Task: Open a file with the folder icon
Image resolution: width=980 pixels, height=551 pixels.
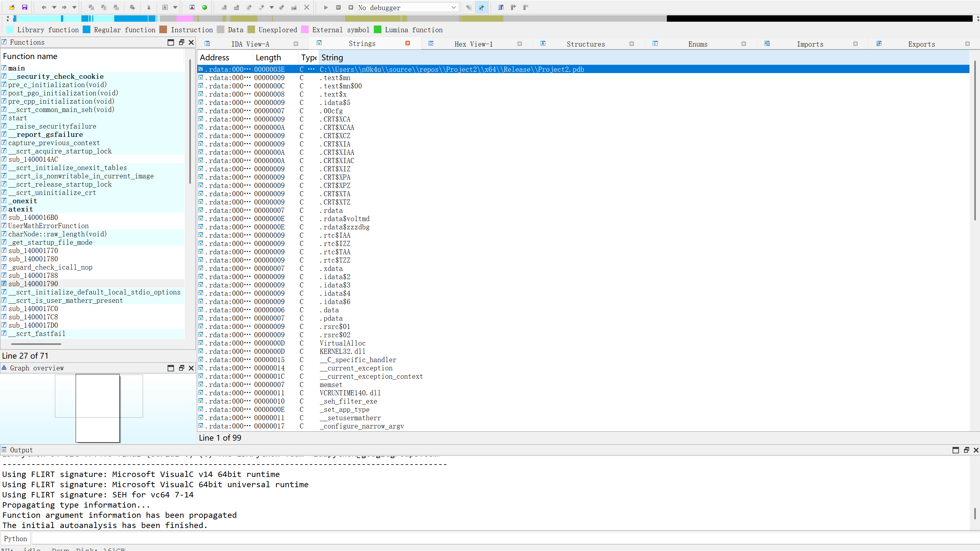Action: click(12, 7)
